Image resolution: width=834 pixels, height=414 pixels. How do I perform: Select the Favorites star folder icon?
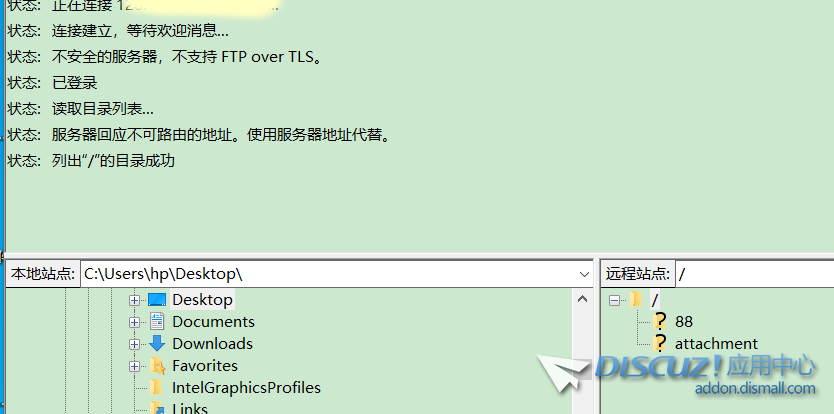coord(157,366)
